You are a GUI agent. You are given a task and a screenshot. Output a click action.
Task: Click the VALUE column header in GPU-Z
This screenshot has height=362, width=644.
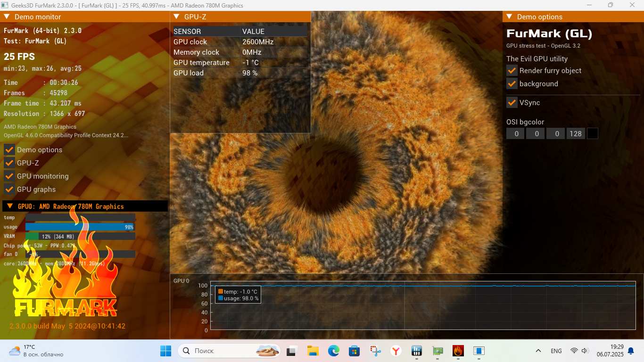[x=274, y=32]
